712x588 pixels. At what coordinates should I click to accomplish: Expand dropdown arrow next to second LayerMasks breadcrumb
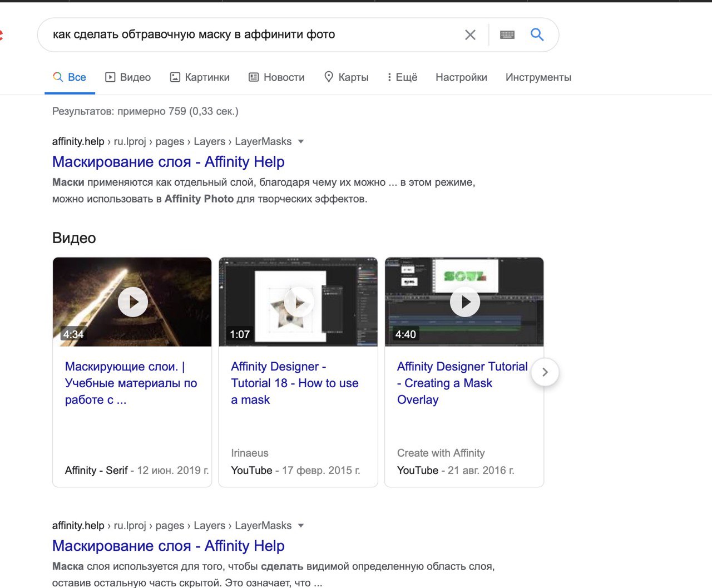pyautogui.click(x=301, y=526)
